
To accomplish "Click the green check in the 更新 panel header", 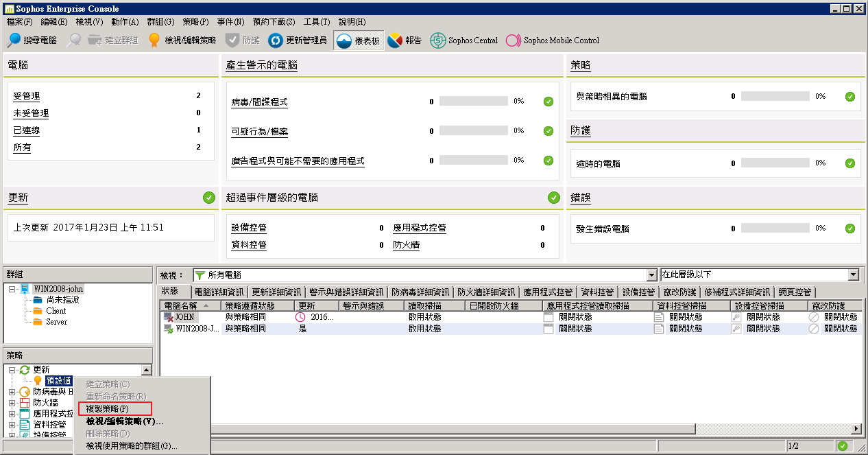I will click(x=209, y=198).
